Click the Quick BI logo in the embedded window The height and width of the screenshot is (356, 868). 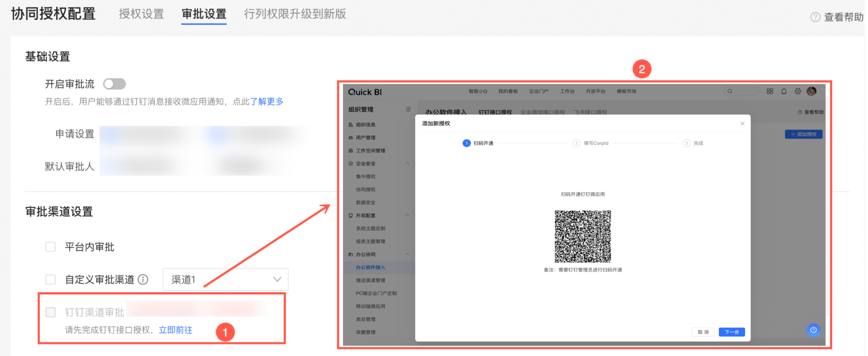[365, 92]
